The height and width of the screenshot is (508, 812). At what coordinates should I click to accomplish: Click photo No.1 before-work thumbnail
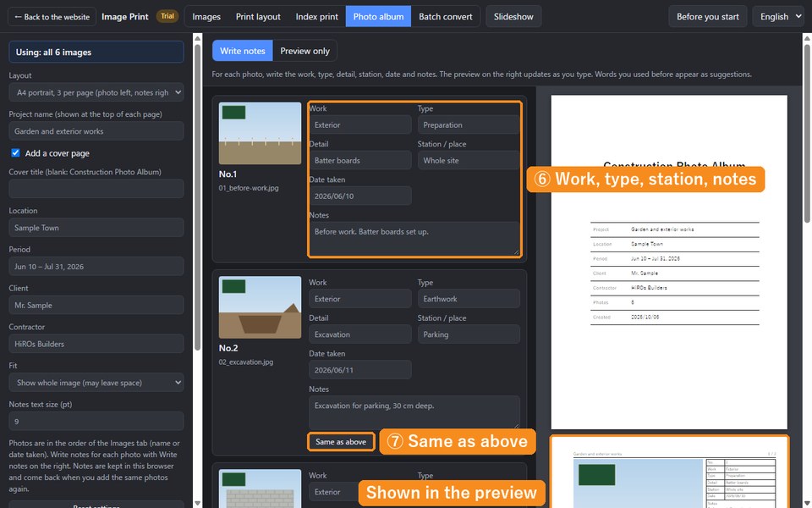[x=260, y=133]
